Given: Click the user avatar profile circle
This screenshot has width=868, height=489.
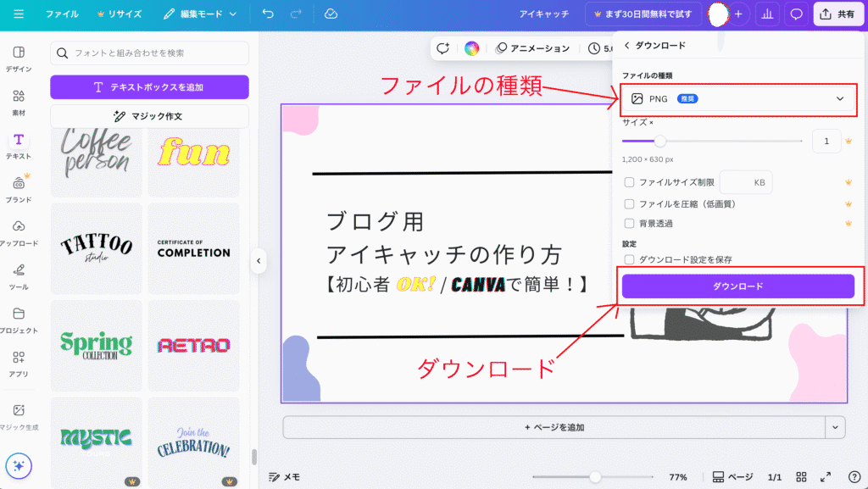Looking at the screenshot, I should point(718,14).
